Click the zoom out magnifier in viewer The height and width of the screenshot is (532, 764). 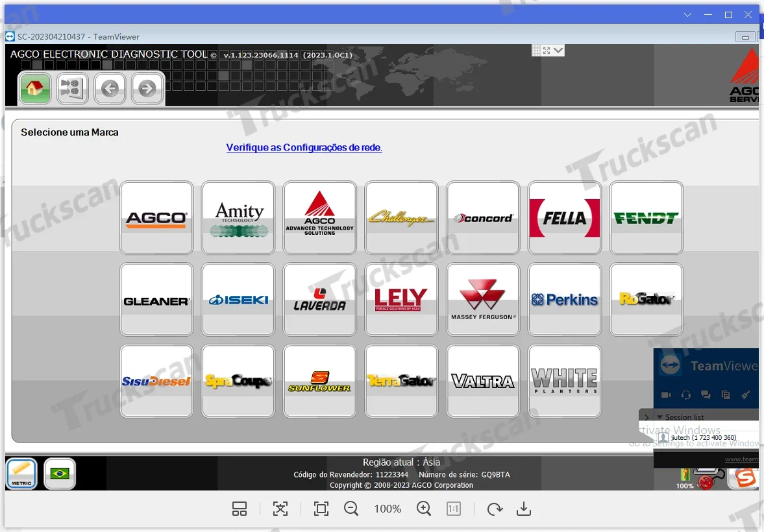(x=351, y=509)
